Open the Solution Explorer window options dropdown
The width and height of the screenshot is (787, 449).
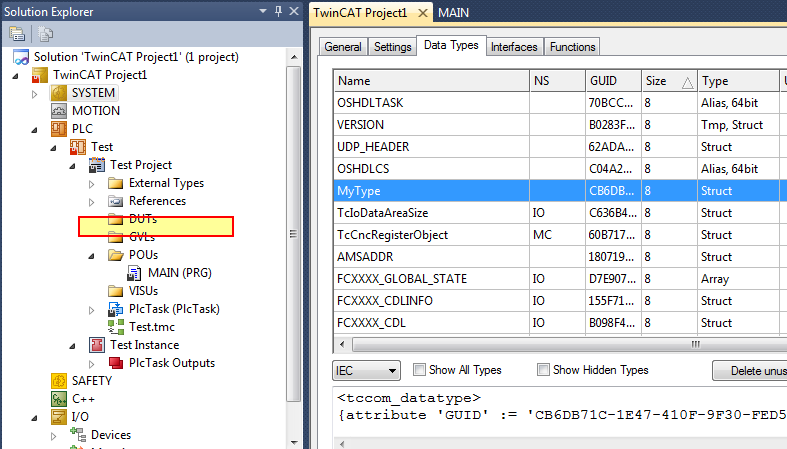pyautogui.click(x=263, y=11)
